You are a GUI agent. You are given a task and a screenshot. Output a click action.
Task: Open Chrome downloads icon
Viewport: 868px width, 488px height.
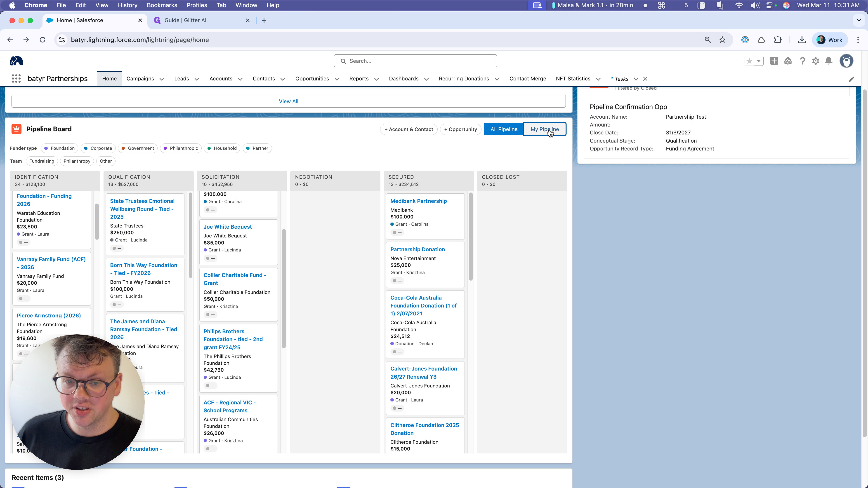tap(802, 40)
